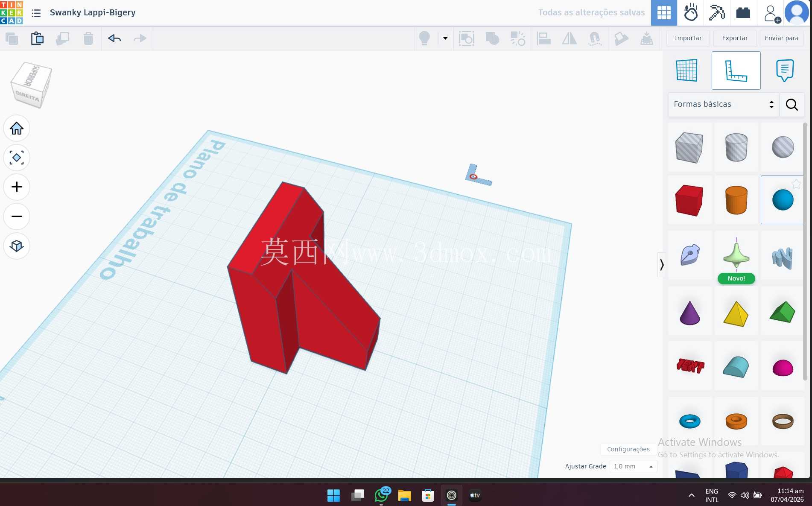The height and width of the screenshot is (506, 812).
Task: Open the user profile avatar
Action: (x=797, y=12)
